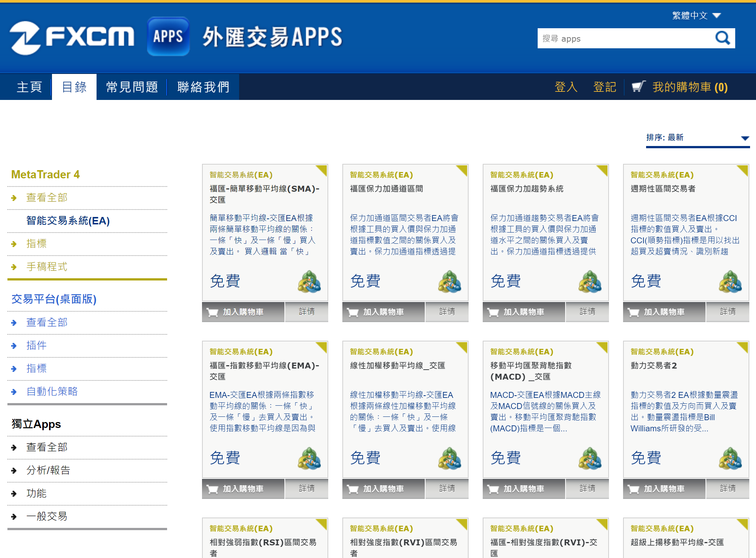Add 移動平均匯聚背馳指數(MACD) to cart
The width and height of the screenshot is (756, 558).
point(524,489)
